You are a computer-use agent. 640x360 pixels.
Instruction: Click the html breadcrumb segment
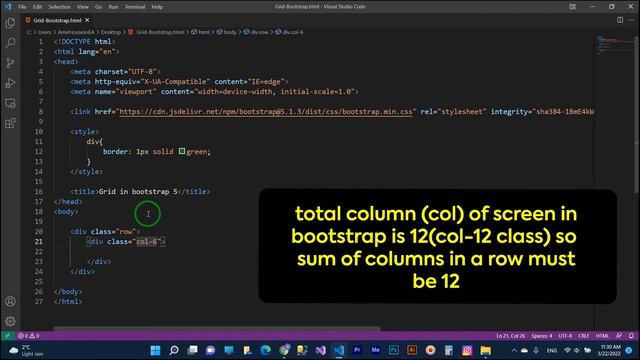[x=204, y=32]
